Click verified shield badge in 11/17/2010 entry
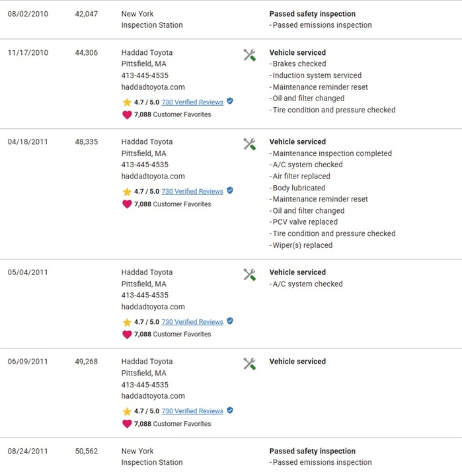Screen dimensions: 462x476 [230, 101]
